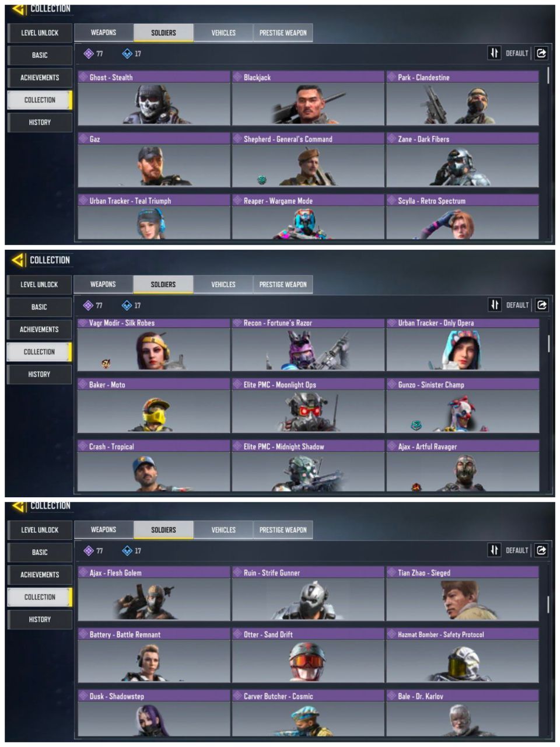The image size is (560, 747).
Task: Click the sort arrows icon above Urban Tracker - Only Opera
Action: click(494, 305)
